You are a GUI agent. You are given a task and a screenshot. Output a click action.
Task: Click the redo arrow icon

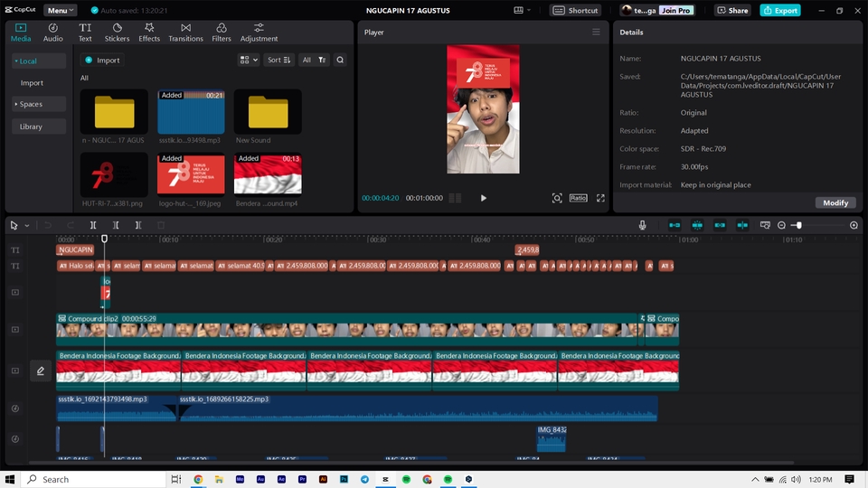[x=71, y=225]
